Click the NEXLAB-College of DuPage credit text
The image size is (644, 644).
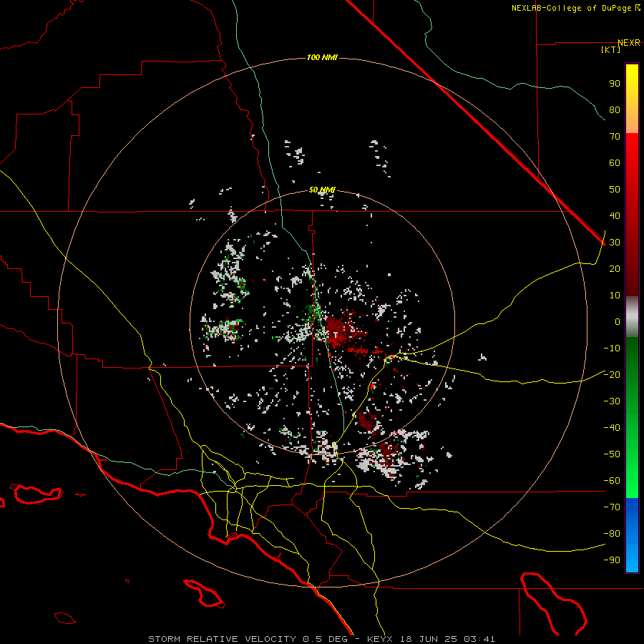point(575,8)
